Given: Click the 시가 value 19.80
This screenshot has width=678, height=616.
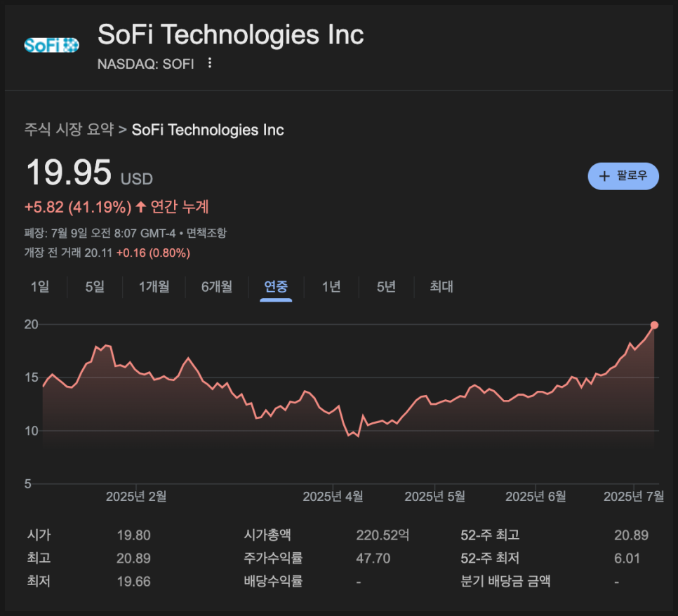Looking at the screenshot, I should point(133,535).
